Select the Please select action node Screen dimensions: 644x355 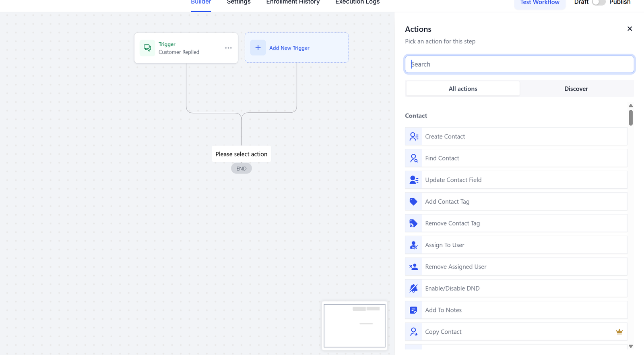[242, 154]
